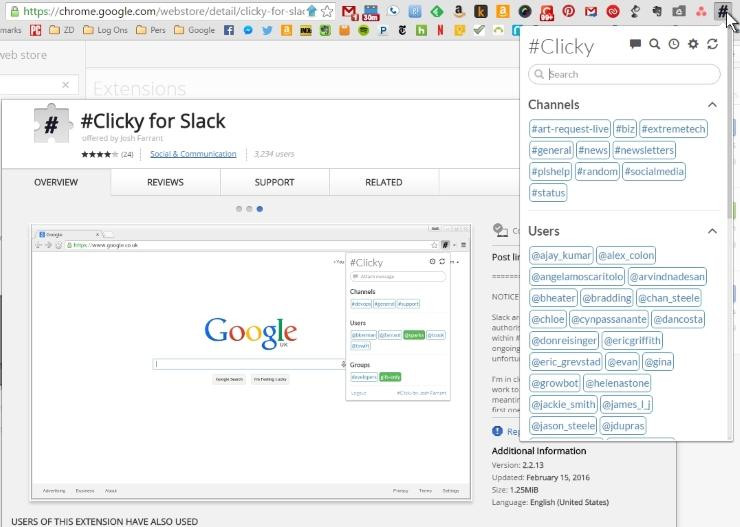Click the Pinterest extension icon
740x527 pixels.
tap(569, 11)
